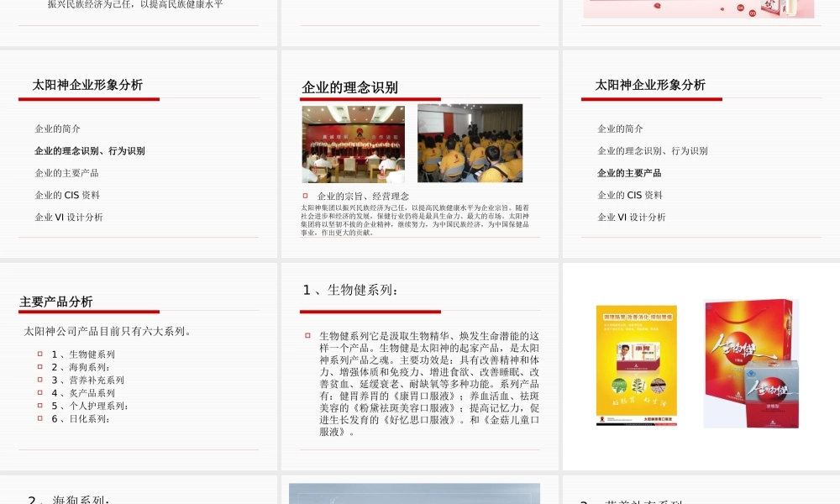840x504 pixels.
Task: Click the 太阳神集团 mission paragraph under photos
Action: click(415, 220)
